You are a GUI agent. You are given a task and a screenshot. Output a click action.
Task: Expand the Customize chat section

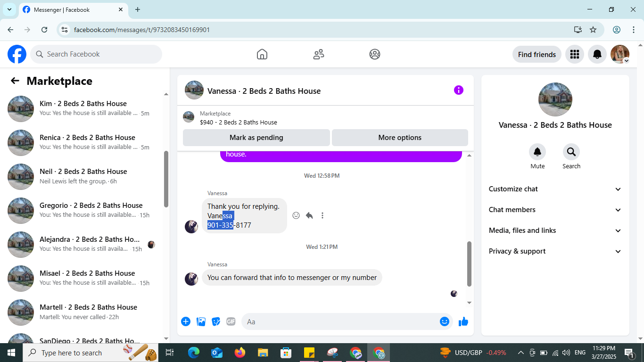click(x=555, y=189)
